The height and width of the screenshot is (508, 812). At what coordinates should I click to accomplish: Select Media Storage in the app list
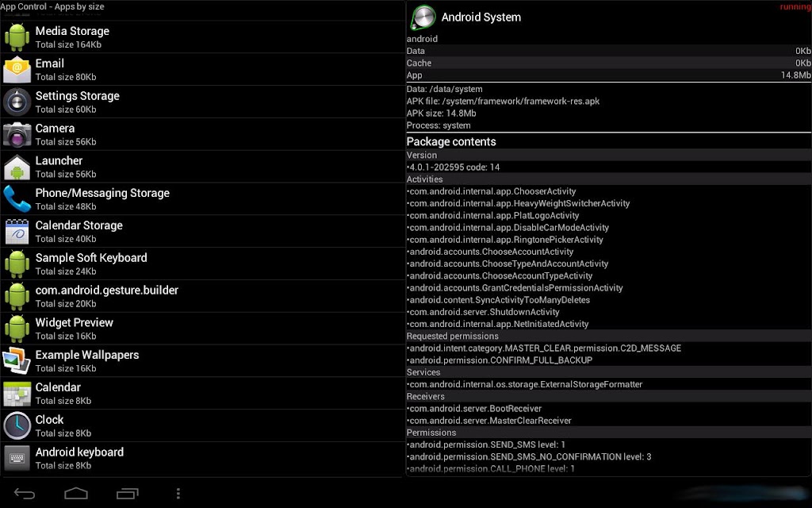point(202,37)
